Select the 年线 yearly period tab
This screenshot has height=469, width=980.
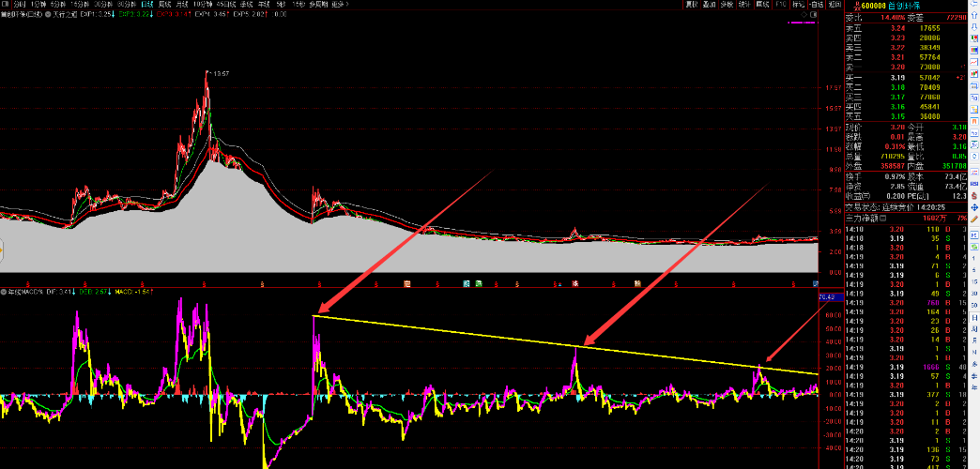(264, 5)
